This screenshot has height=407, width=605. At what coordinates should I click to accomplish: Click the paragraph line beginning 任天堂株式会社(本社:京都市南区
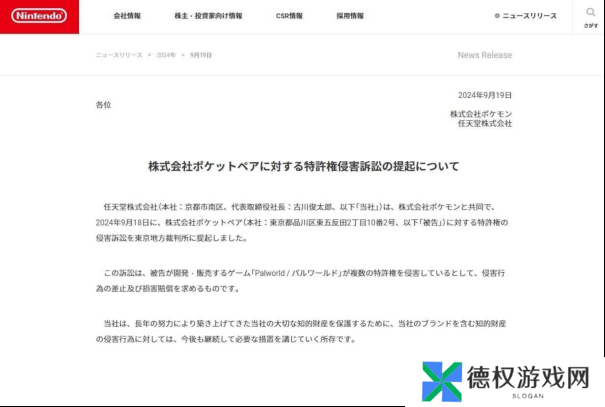[x=299, y=207]
